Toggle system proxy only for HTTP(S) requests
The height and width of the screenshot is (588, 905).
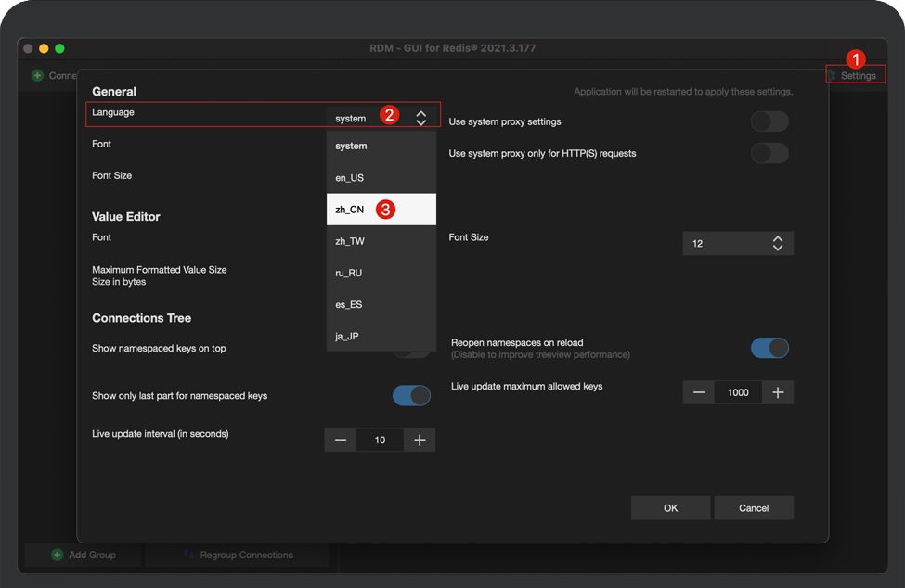click(x=769, y=153)
